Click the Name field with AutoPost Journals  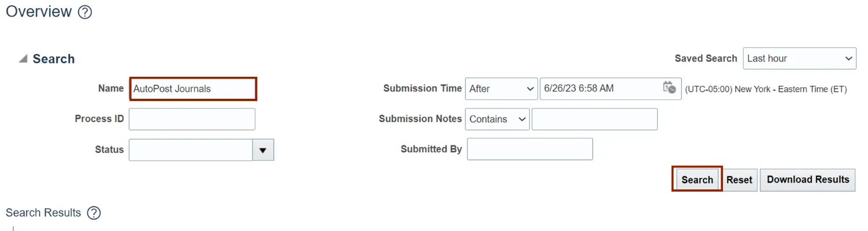tap(192, 89)
